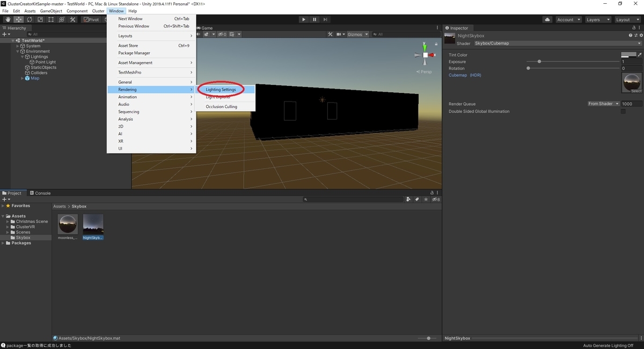The height and width of the screenshot is (349, 644).
Task: Select the Move tool
Action: (18, 19)
